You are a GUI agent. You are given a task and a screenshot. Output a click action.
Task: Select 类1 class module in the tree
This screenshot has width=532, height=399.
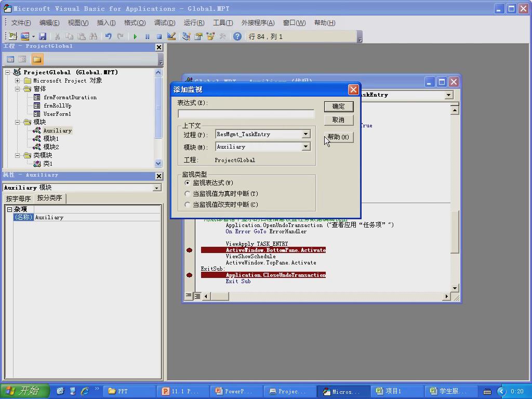(x=48, y=164)
